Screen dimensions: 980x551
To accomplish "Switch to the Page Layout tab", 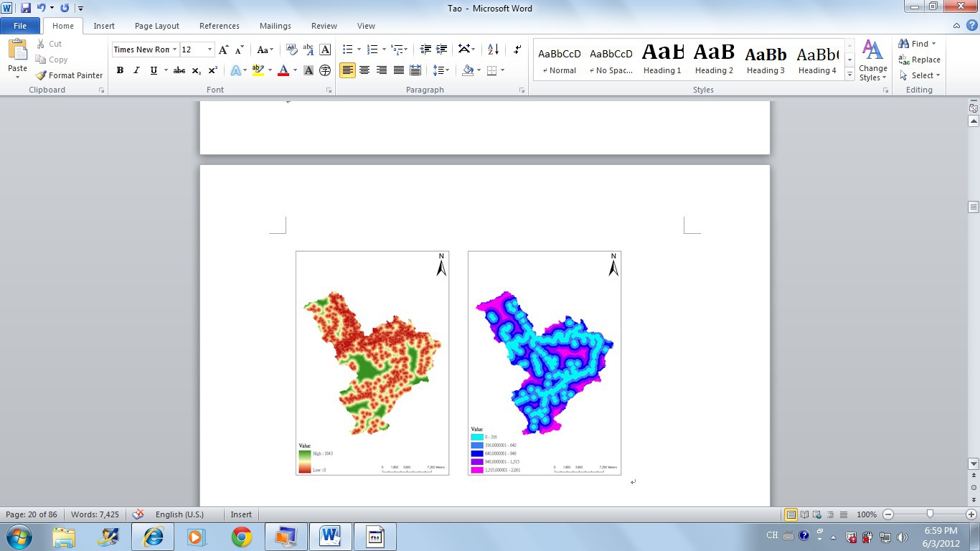I will (x=157, y=26).
